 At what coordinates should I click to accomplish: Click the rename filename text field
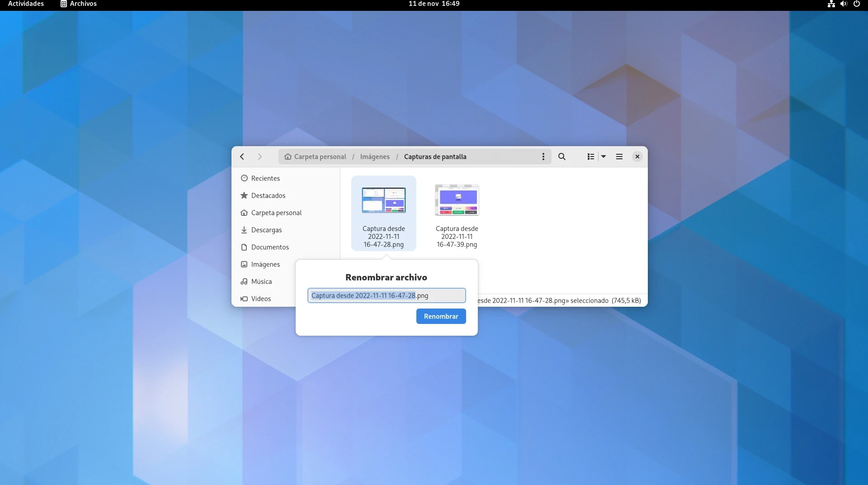[x=387, y=295]
